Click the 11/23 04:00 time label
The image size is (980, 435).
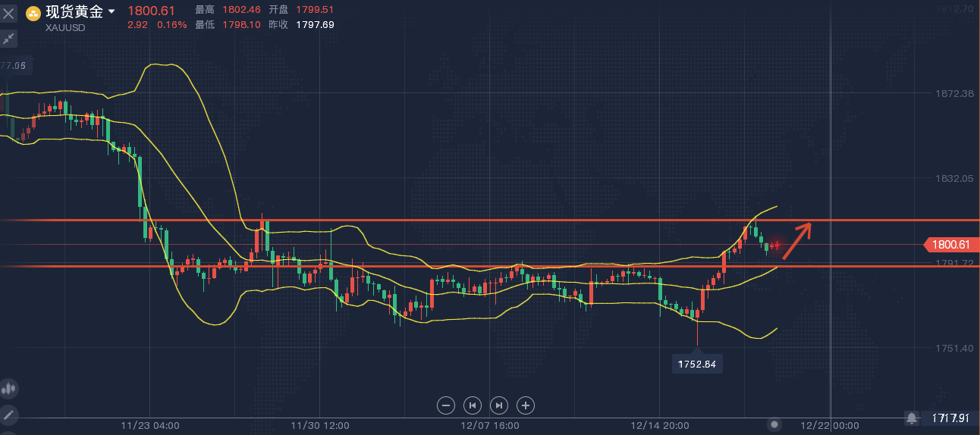(x=150, y=425)
